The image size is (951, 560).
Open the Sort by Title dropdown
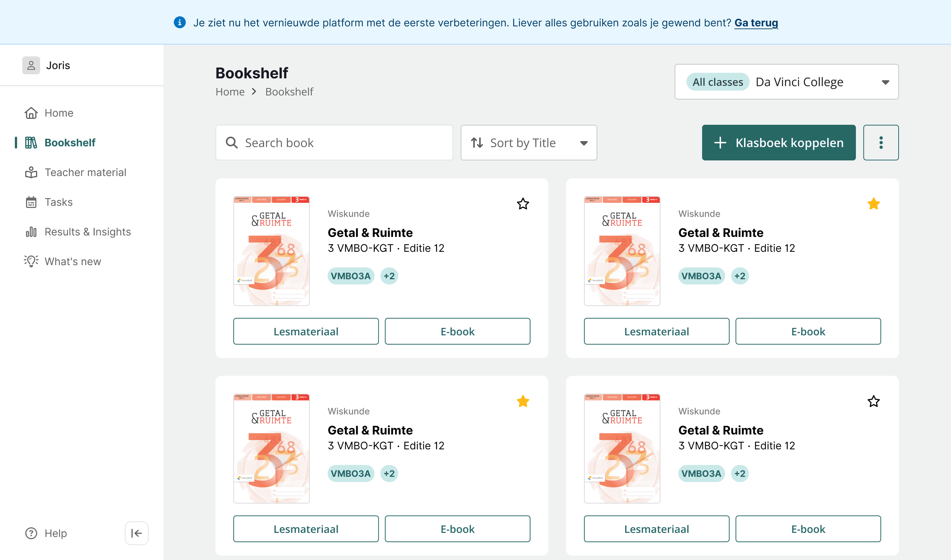[x=529, y=143]
